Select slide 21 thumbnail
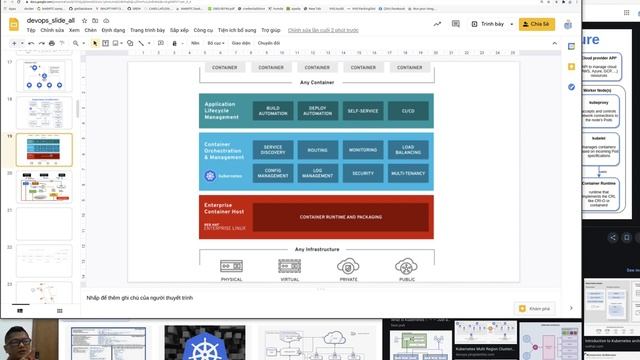Screen dimensions: 640x360 pyautogui.click(x=44, y=224)
